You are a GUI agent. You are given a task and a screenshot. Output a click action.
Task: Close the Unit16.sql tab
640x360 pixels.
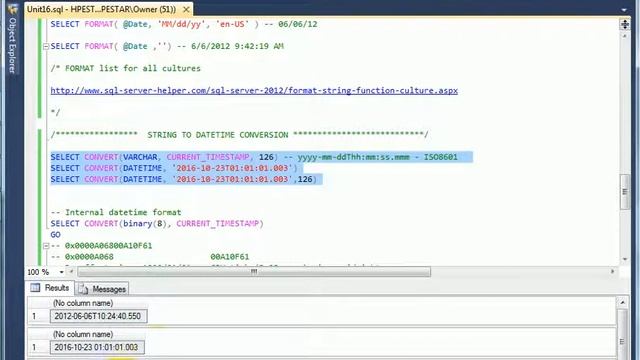tap(186, 9)
